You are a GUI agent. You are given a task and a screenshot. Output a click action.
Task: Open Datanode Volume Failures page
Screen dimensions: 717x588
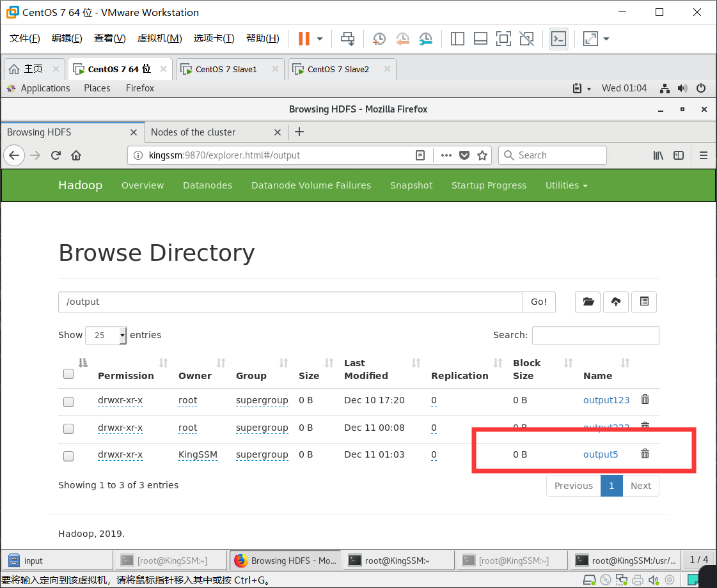click(311, 185)
